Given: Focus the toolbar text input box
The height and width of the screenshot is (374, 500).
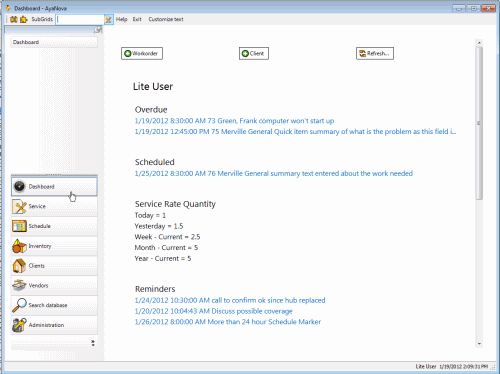Looking at the screenshot, I should click(x=80, y=19).
